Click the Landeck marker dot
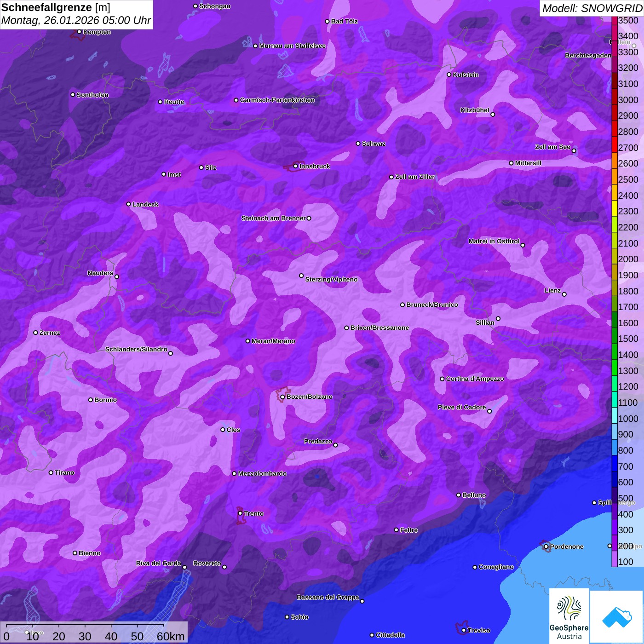Viewport: 644px width, 644px height. point(128,204)
